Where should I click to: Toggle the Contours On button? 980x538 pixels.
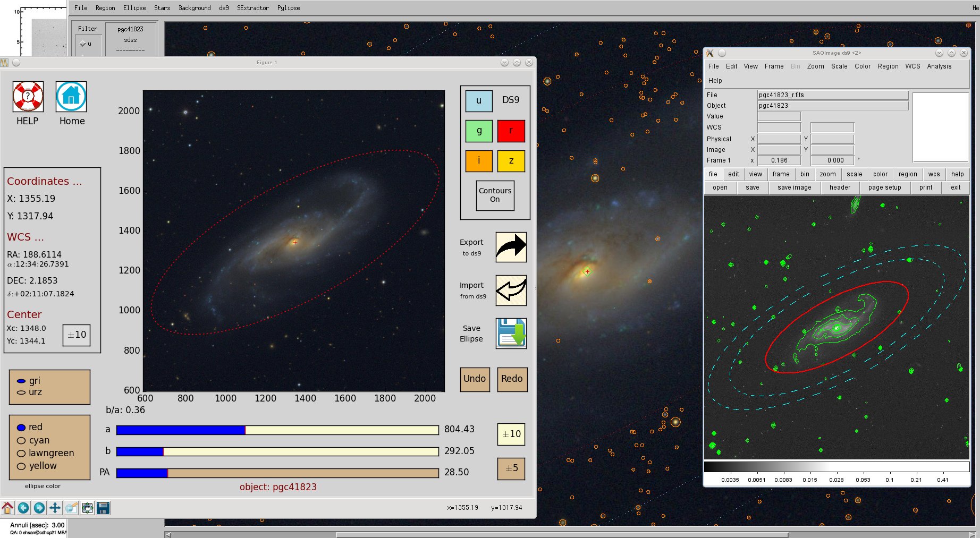pos(495,195)
